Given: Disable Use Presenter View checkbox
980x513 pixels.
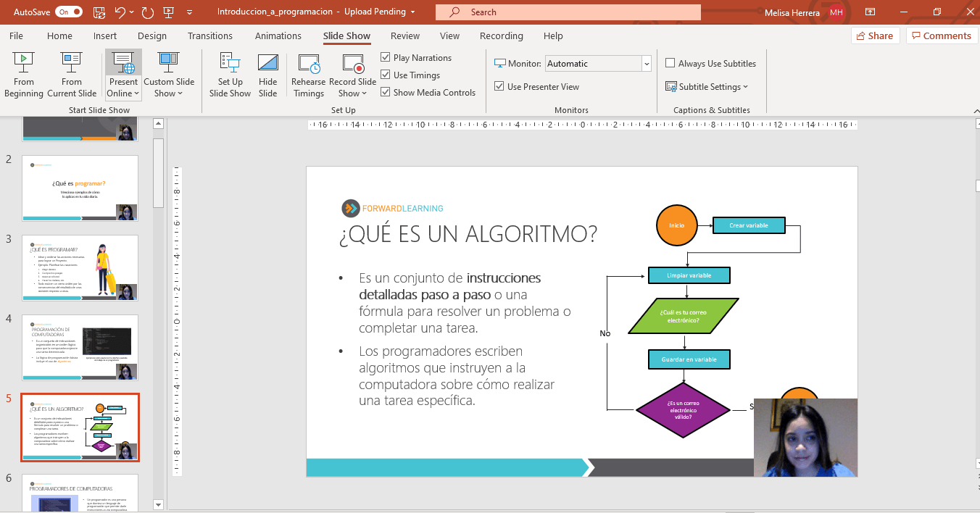Looking at the screenshot, I should click(499, 86).
